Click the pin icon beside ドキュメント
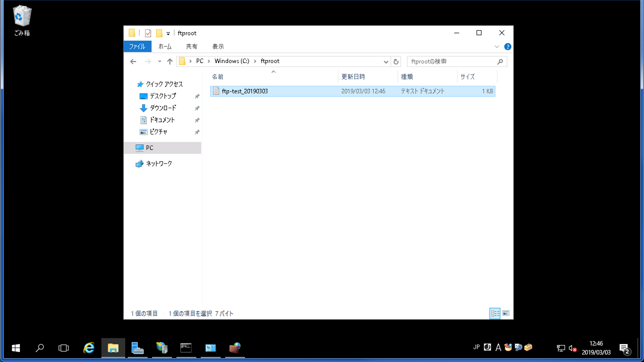Image resolution: width=644 pixels, height=362 pixels. pos(197,120)
